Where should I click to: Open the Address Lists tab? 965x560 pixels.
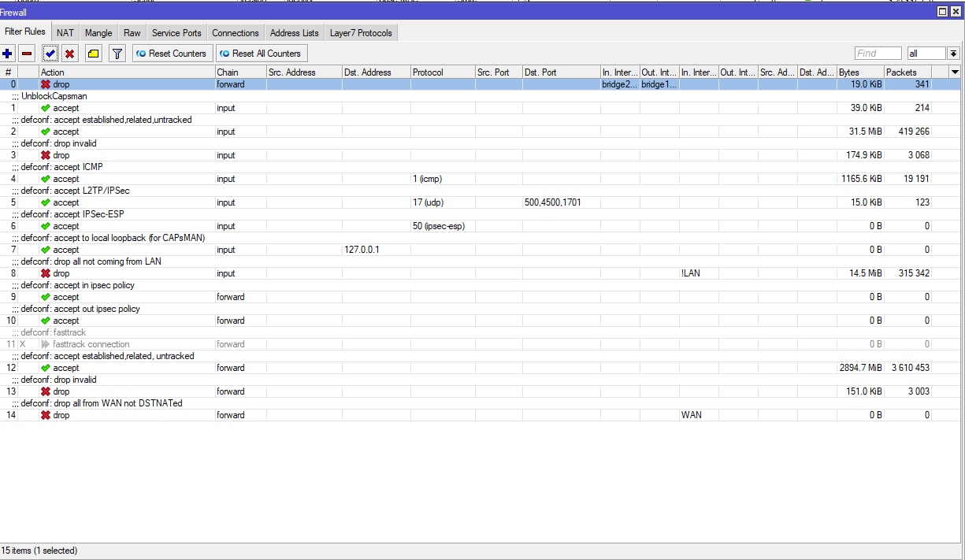(294, 32)
